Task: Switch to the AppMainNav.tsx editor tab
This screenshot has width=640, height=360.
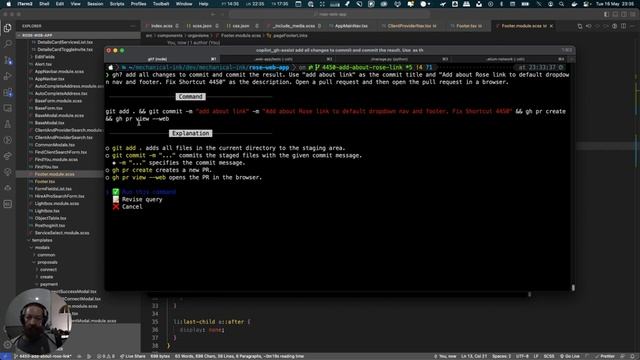Action: (x=351, y=26)
